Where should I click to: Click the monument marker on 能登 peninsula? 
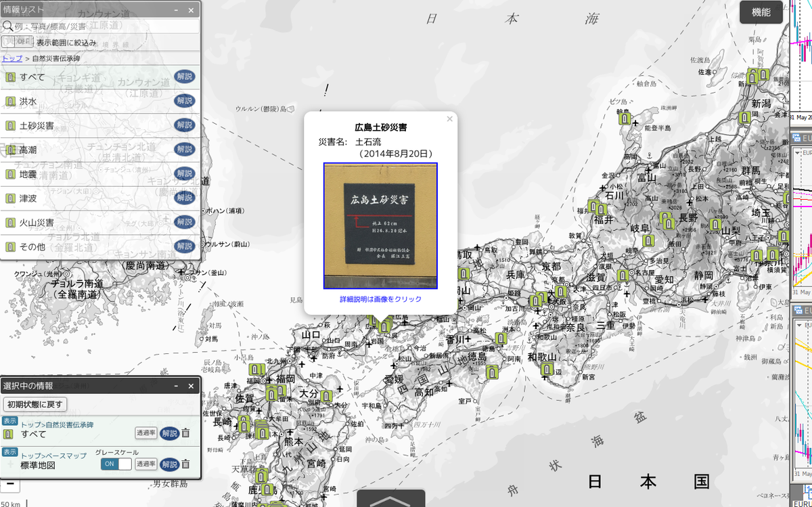625,118
